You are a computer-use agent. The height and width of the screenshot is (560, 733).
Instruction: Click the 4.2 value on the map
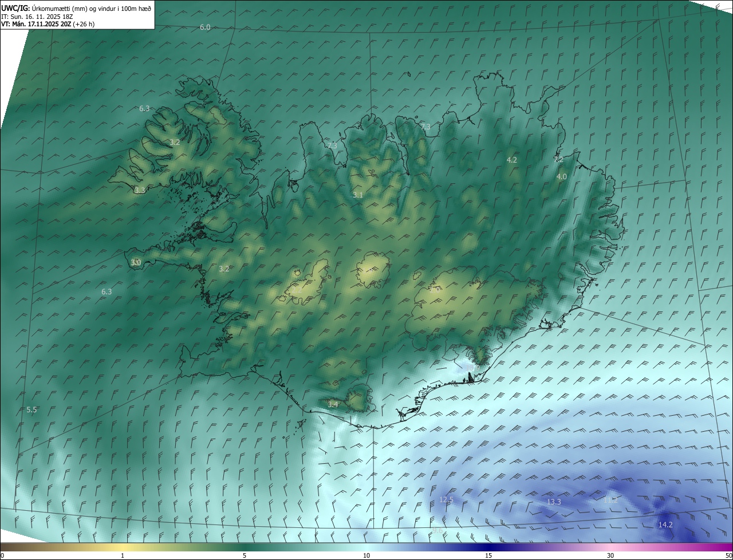(x=512, y=160)
